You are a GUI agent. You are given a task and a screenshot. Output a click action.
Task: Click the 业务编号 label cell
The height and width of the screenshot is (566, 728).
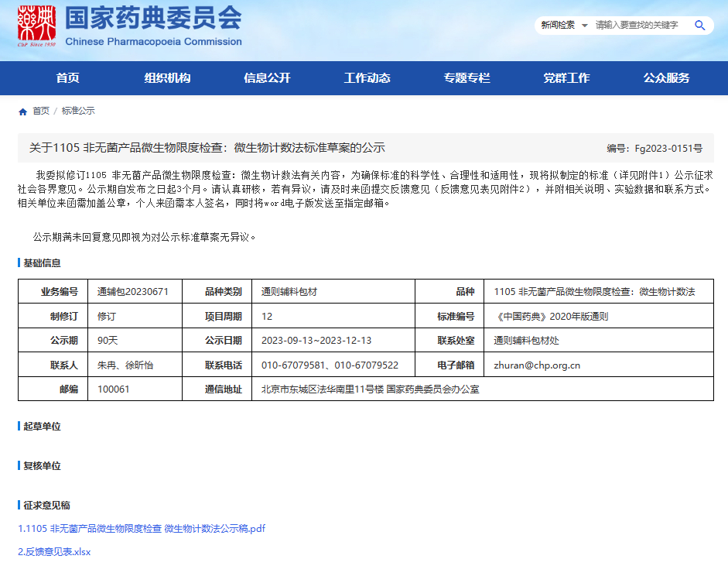[x=53, y=291]
